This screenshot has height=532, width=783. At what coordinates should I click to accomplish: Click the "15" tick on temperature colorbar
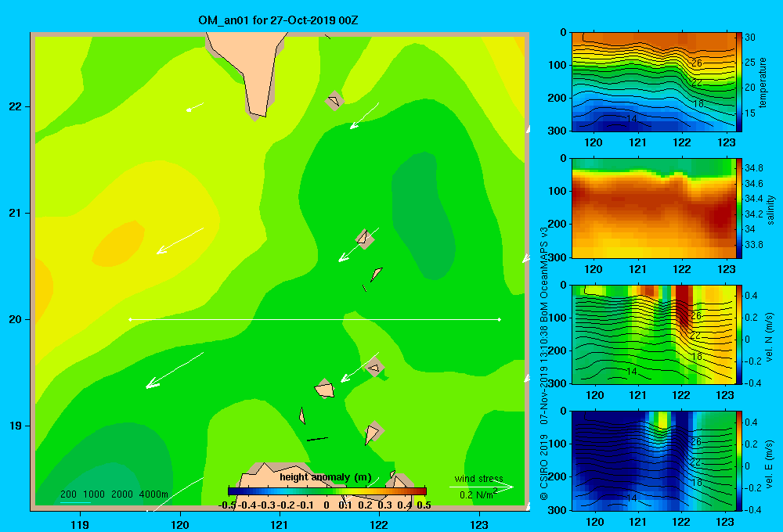(750, 113)
